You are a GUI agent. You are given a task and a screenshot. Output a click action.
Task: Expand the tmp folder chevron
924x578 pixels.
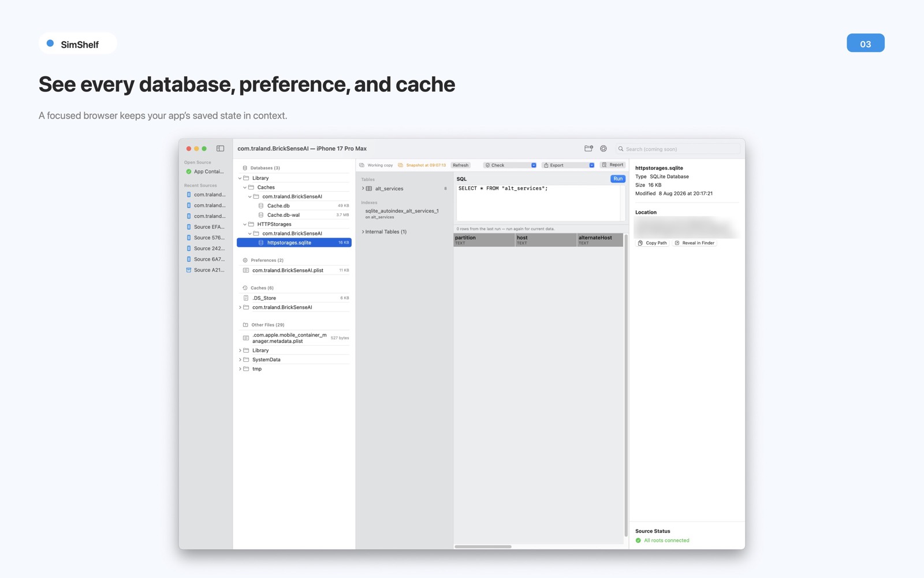click(240, 369)
